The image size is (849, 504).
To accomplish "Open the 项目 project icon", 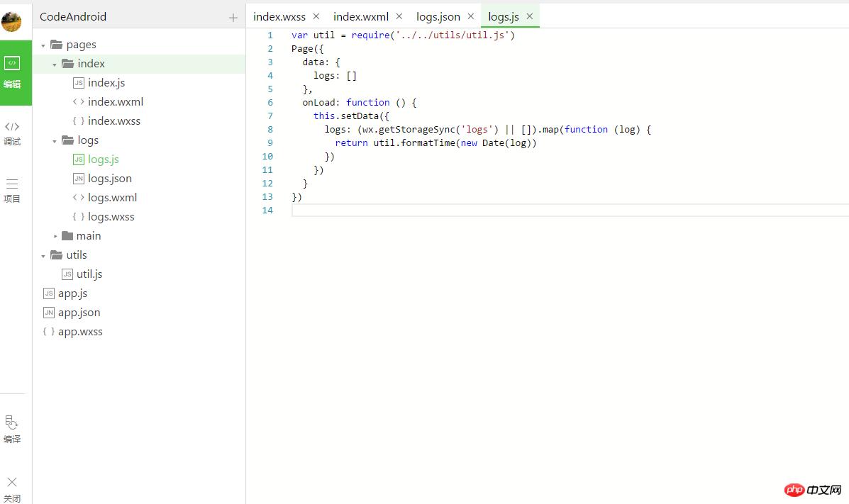I will [x=12, y=190].
